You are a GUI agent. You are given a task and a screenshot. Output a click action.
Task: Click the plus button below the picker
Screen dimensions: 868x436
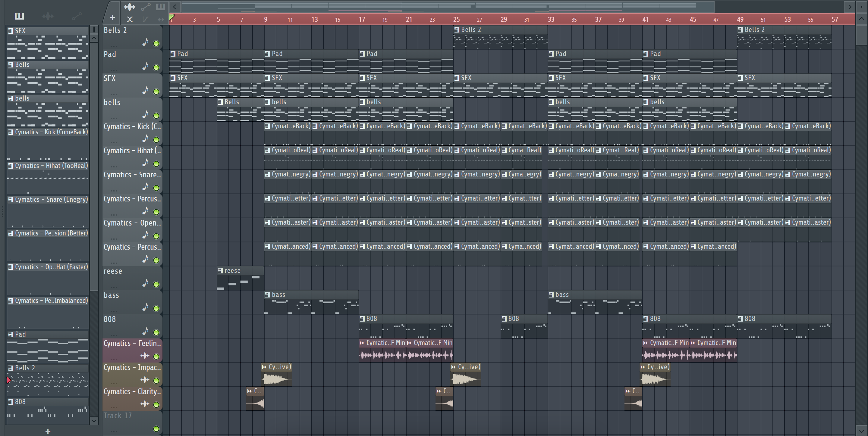point(48,431)
